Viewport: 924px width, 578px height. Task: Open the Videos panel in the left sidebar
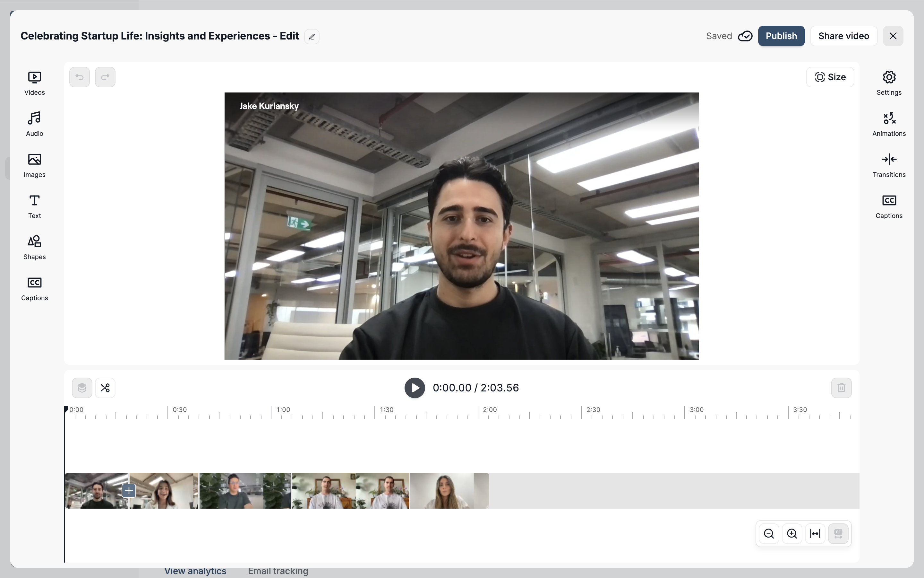point(34,83)
